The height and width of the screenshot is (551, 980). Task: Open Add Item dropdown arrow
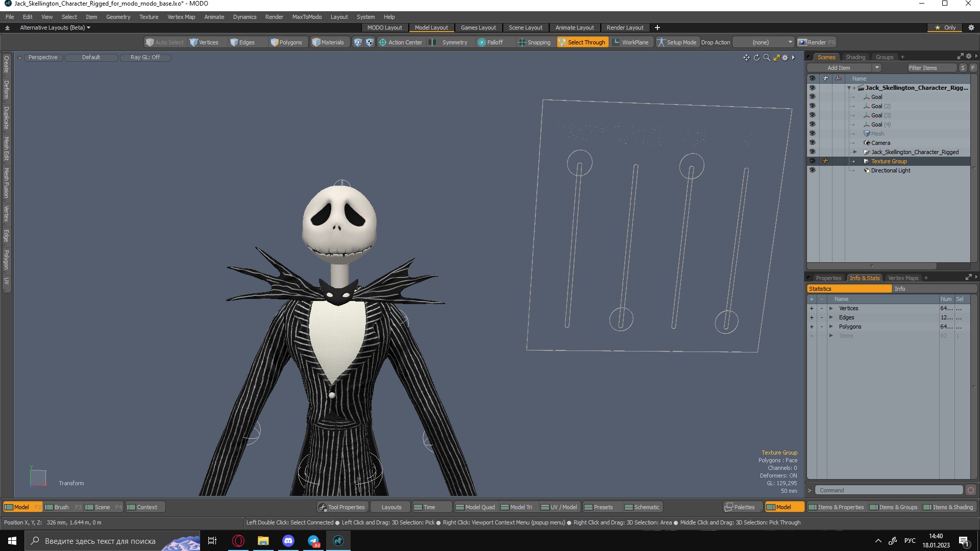point(877,68)
